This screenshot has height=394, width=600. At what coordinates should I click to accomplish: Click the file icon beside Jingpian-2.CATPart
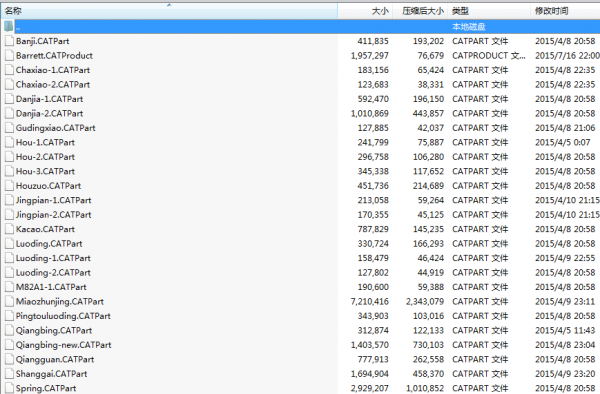[x=9, y=215]
